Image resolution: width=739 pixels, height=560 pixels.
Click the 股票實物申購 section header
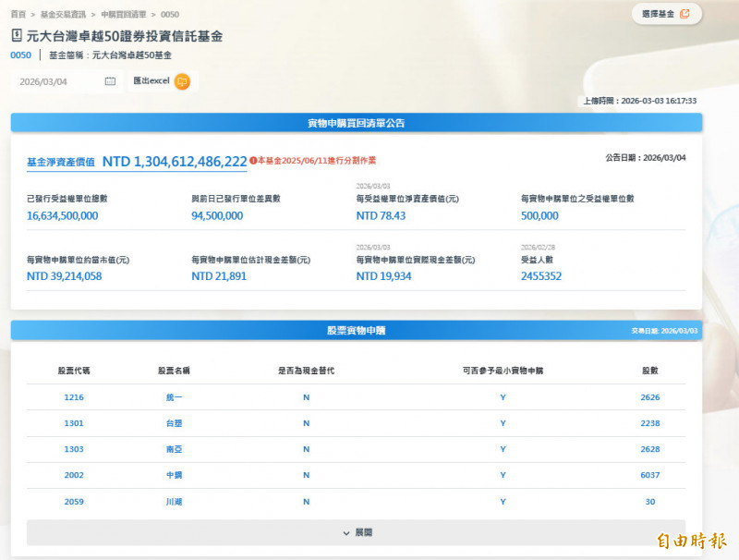tap(357, 331)
